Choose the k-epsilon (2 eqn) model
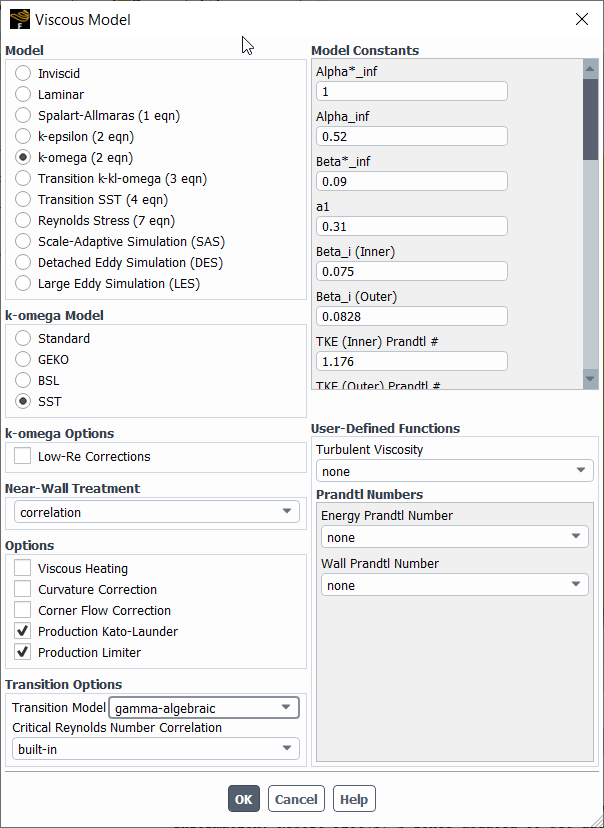 point(23,136)
